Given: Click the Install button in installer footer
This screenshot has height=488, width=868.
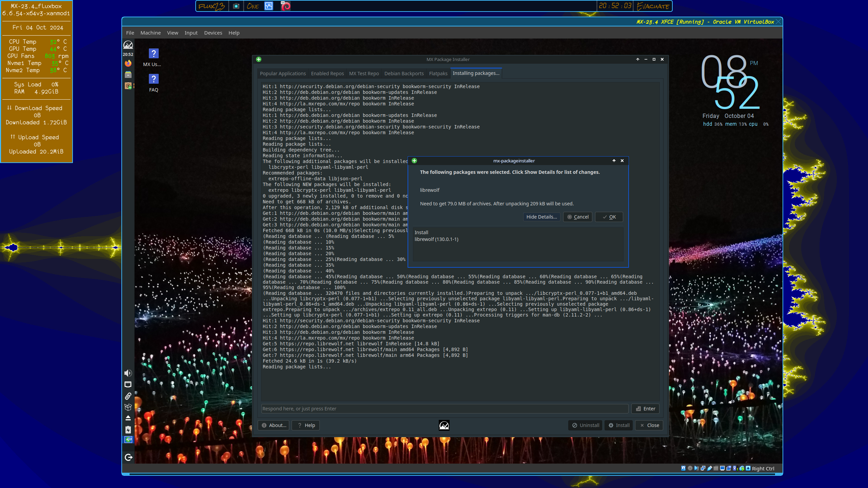Looking at the screenshot, I should (619, 425).
